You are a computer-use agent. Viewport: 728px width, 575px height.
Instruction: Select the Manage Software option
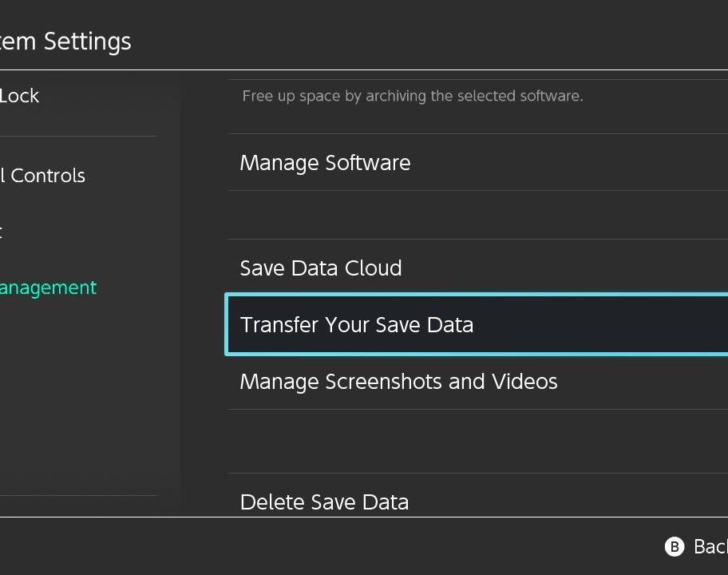[325, 163]
